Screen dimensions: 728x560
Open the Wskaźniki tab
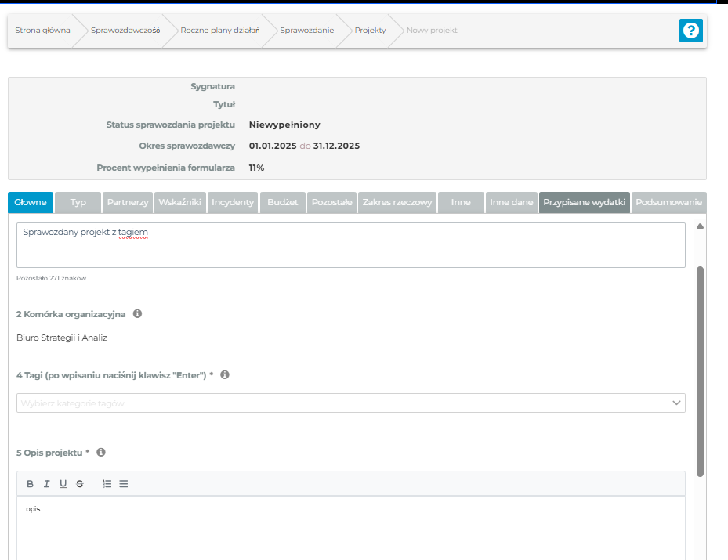180,202
